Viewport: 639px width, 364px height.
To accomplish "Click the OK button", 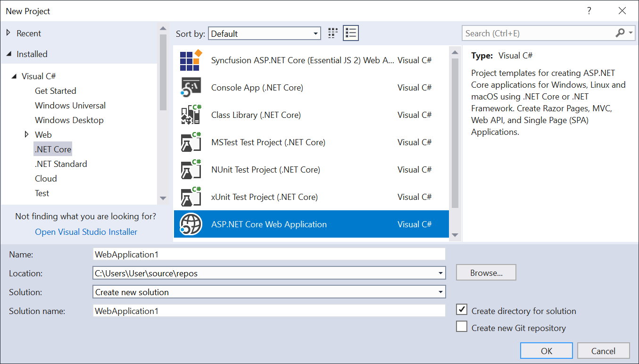I will [x=547, y=351].
